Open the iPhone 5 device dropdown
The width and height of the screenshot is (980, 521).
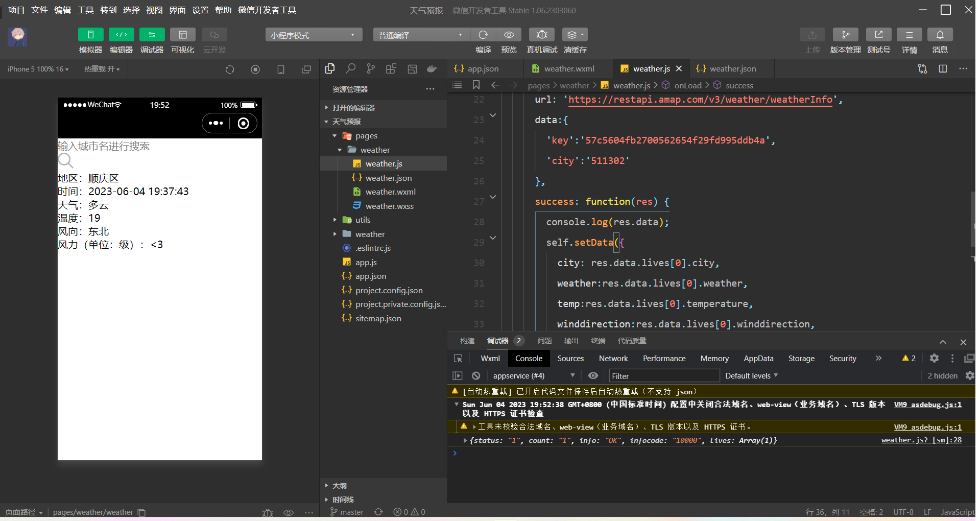[38, 69]
